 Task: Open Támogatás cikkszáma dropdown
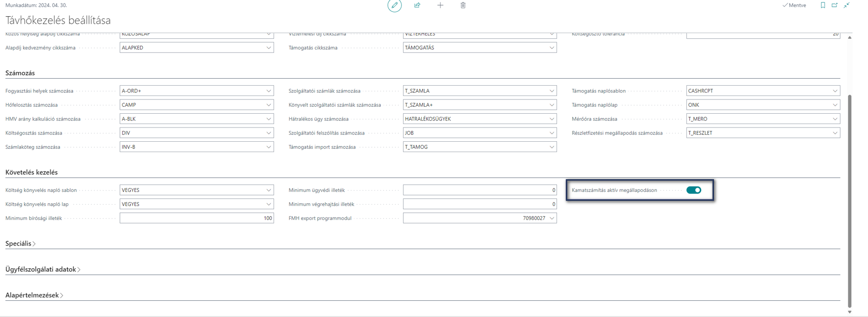(x=552, y=48)
